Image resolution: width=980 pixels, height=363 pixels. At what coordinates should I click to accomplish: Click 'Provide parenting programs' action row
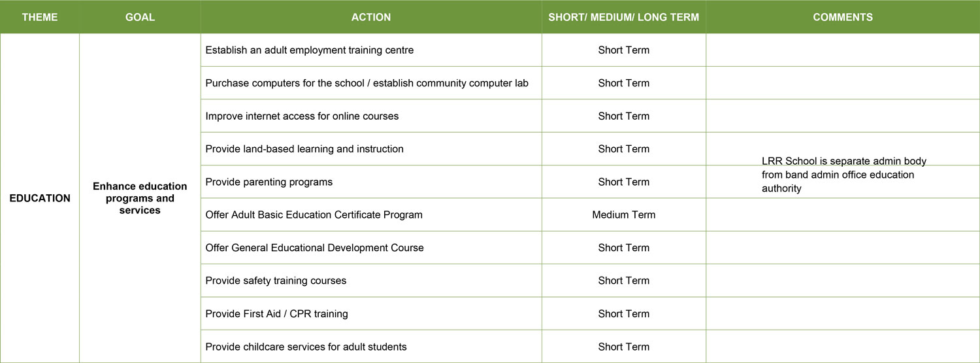point(371,182)
